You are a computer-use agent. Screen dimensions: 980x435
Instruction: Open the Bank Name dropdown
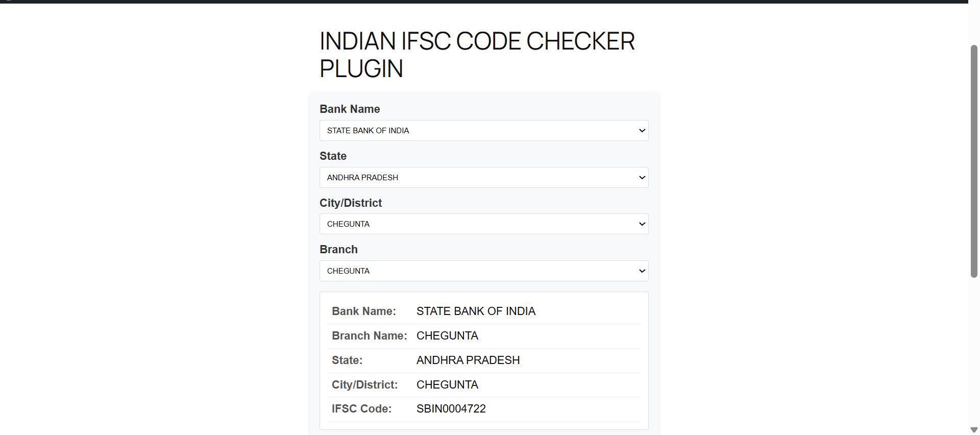pos(483,131)
